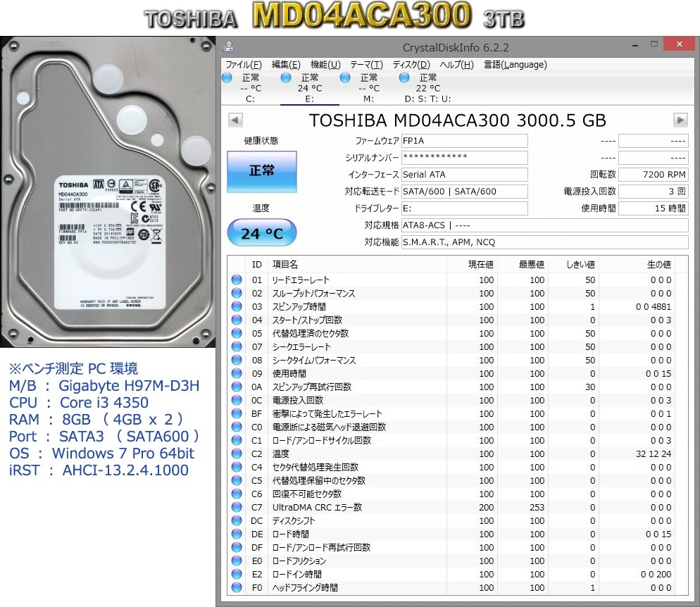Click the 正常 health status button
This screenshot has width=700, height=607.
tap(262, 172)
